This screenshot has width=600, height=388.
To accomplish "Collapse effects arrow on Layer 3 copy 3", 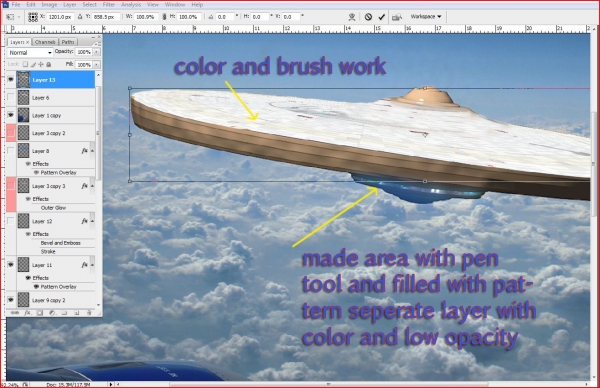I will tap(92, 186).
